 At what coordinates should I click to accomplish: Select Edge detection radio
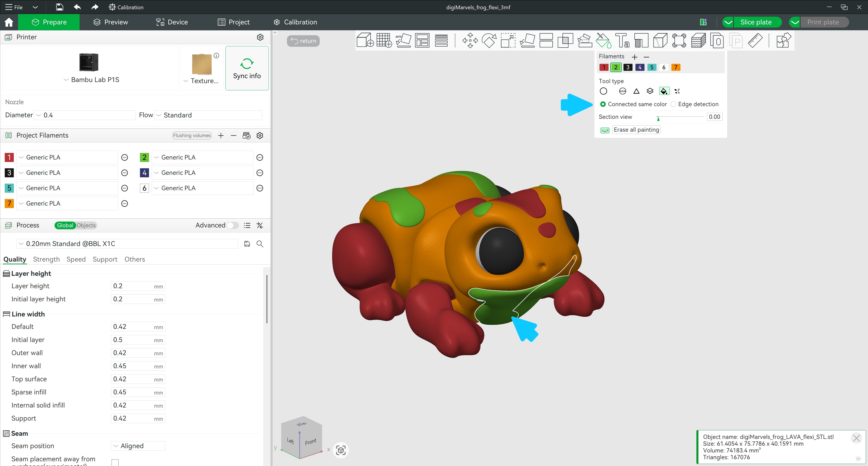(x=673, y=104)
